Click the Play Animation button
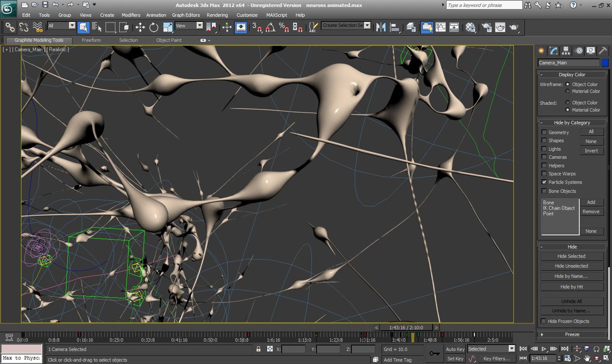Screen dimensions: 612x364 coord(544,349)
